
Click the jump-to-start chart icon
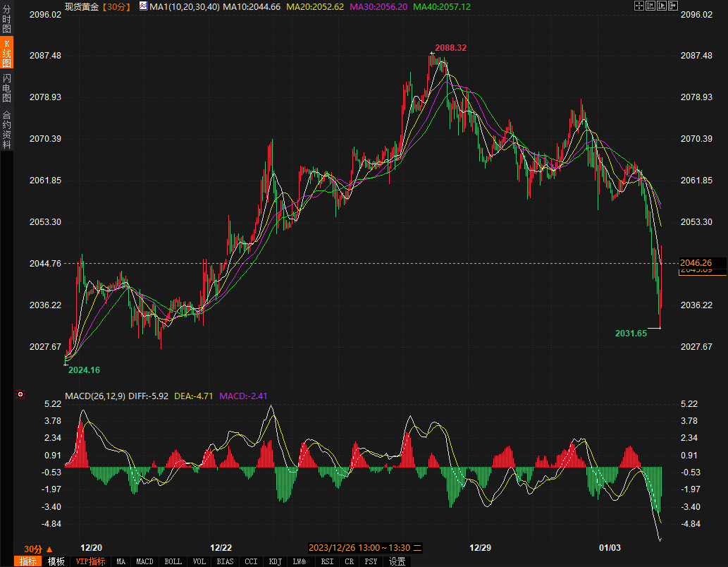click(x=650, y=6)
